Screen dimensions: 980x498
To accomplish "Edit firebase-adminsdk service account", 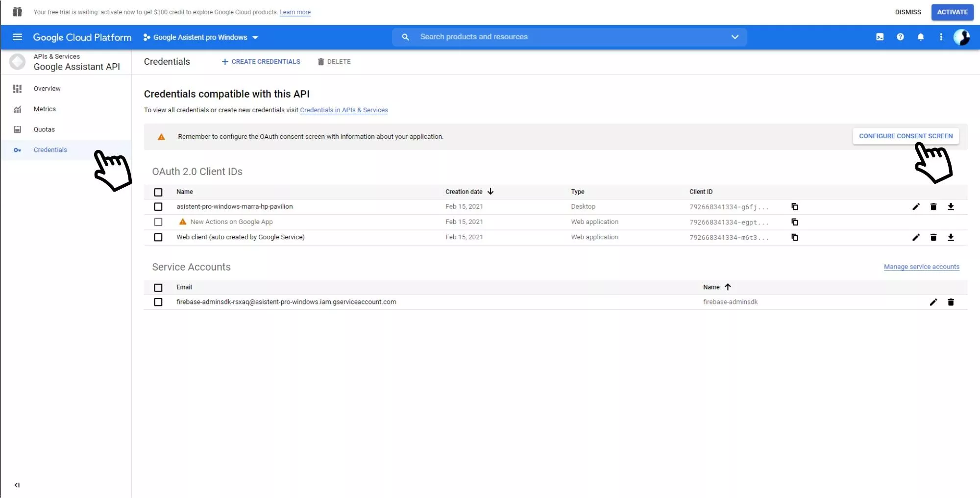I will tap(933, 302).
